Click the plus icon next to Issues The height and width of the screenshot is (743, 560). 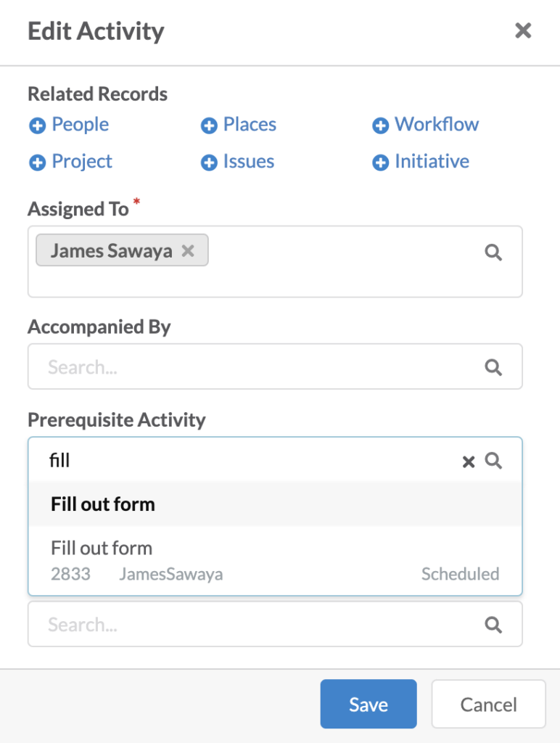(210, 162)
